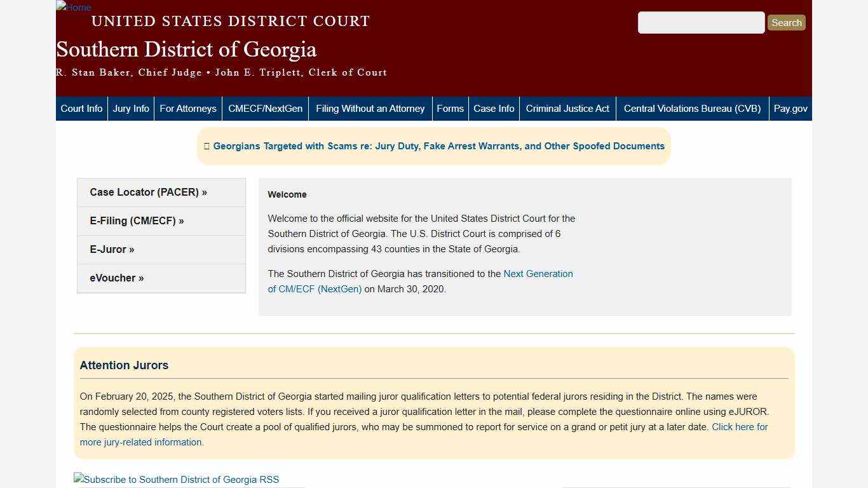Click here for more jury-related information
This screenshot has width=868, height=488.
pyautogui.click(x=739, y=426)
